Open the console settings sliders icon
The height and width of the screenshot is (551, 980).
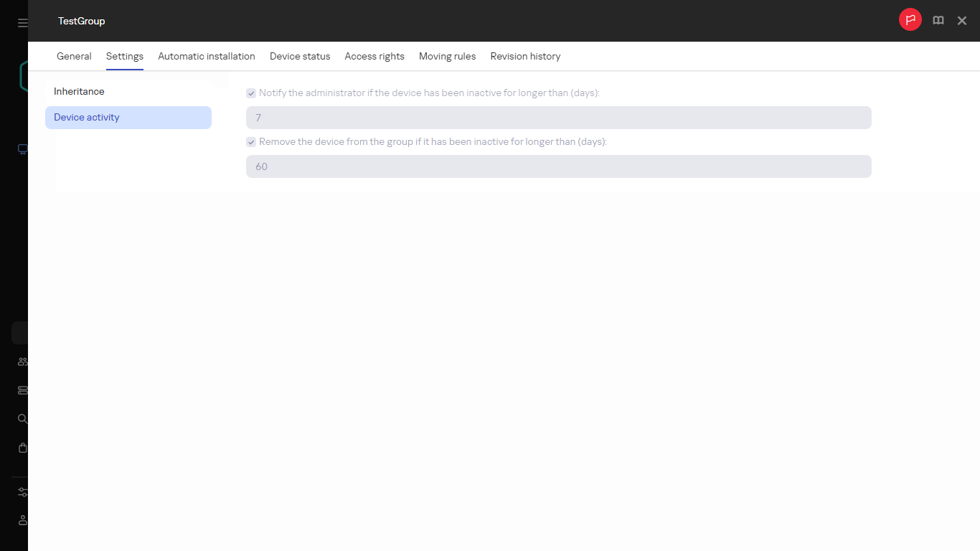coord(22,492)
